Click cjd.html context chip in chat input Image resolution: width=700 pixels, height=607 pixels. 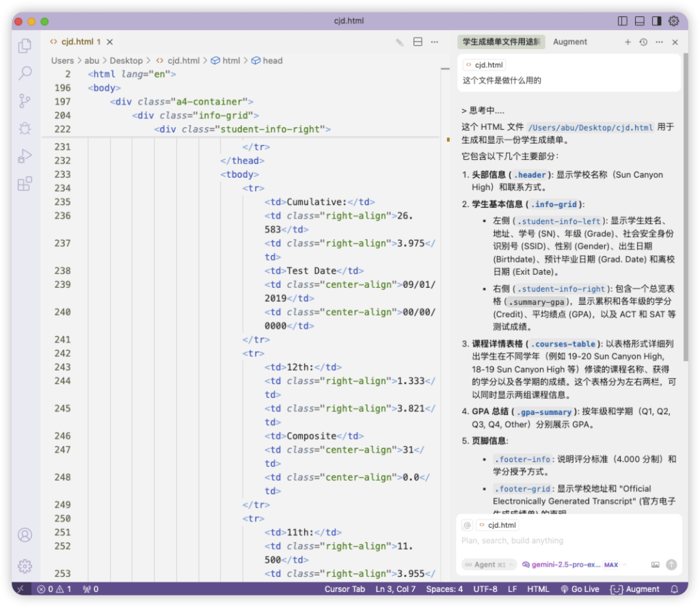pos(498,526)
